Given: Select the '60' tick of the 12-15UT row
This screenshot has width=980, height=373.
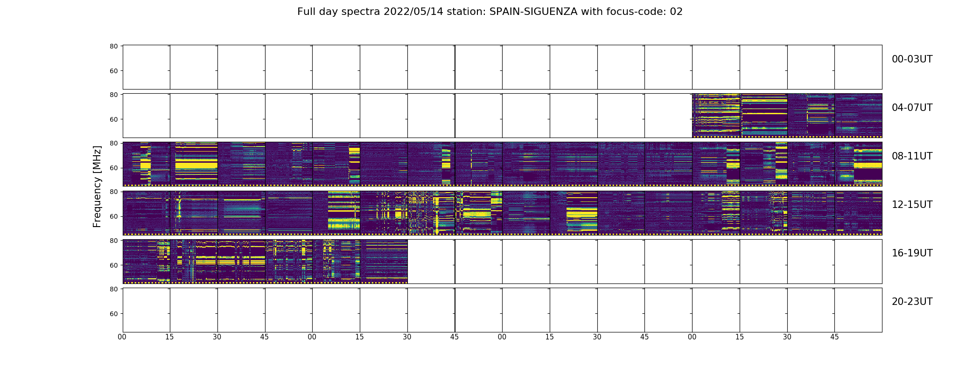Looking at the screenshot, I should coord(113,216).
